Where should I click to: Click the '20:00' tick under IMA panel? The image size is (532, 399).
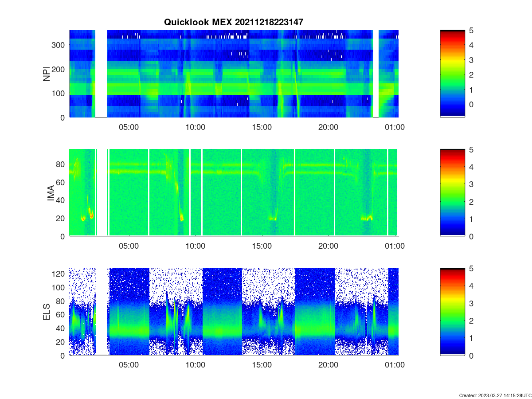[329, 246]
